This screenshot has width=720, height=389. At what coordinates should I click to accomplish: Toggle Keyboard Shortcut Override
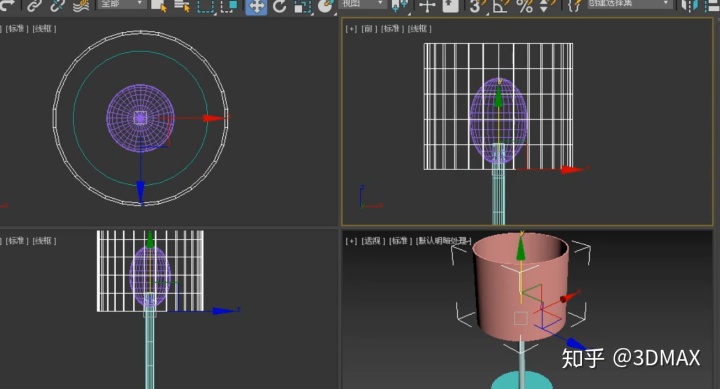(450, 6)
